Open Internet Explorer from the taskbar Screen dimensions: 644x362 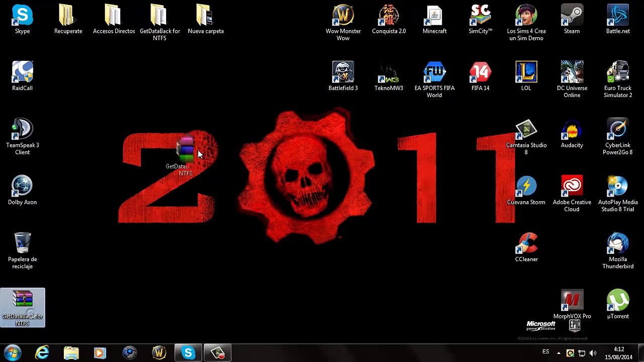click(x=42, y=353)
